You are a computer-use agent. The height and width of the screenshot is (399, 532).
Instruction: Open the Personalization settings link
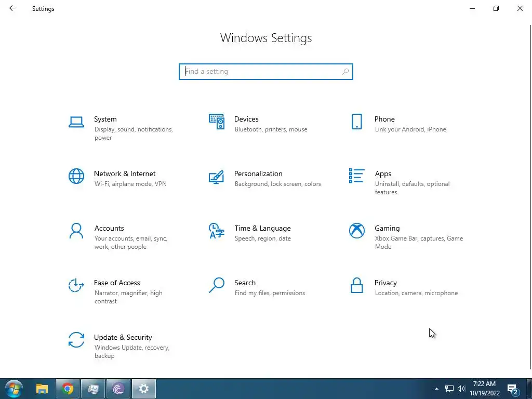[x=258, y=174]
